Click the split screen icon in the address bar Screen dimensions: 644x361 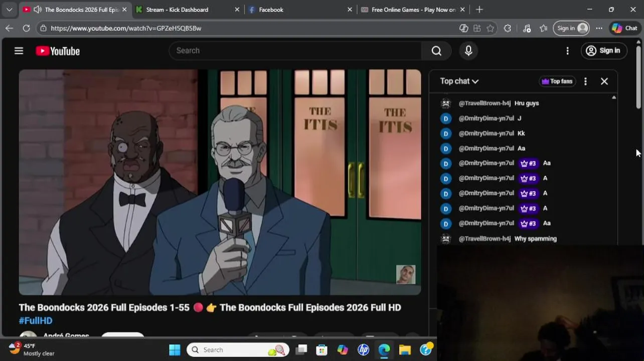click(x=477, y=28)
